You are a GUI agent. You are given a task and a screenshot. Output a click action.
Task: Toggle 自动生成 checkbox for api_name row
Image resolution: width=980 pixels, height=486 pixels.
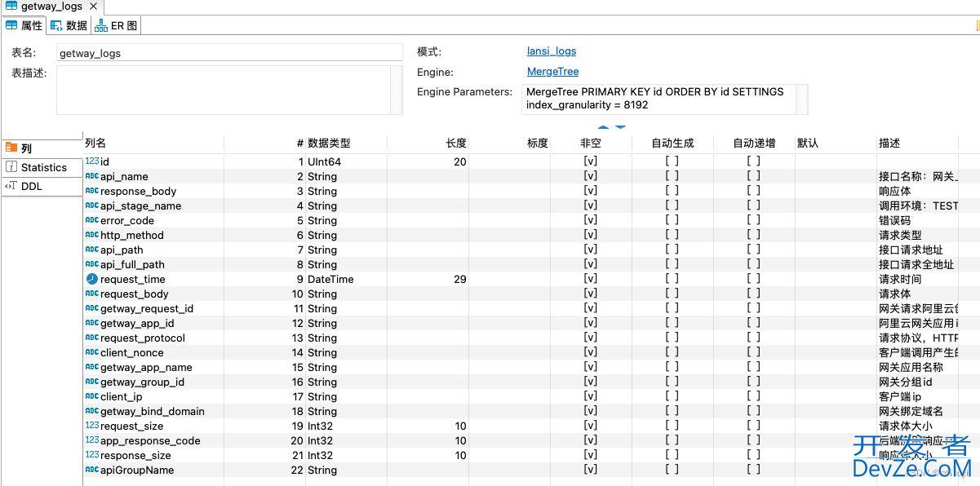(672, 176)
